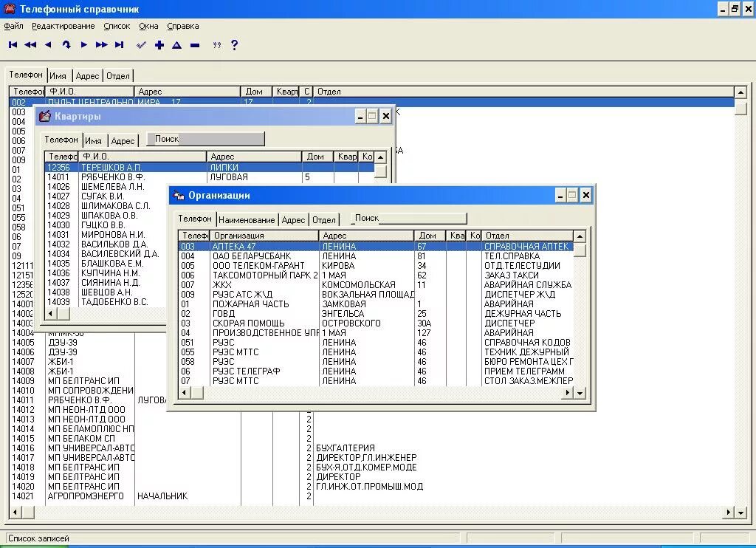Screen dimensions: 756x548
Task: Select Отдел tab in Организации window
Action: click(323, 220)
